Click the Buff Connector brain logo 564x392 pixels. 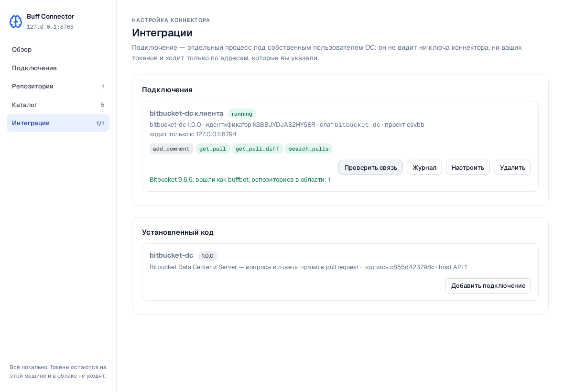pyautogui.click(x=15, y=22)
